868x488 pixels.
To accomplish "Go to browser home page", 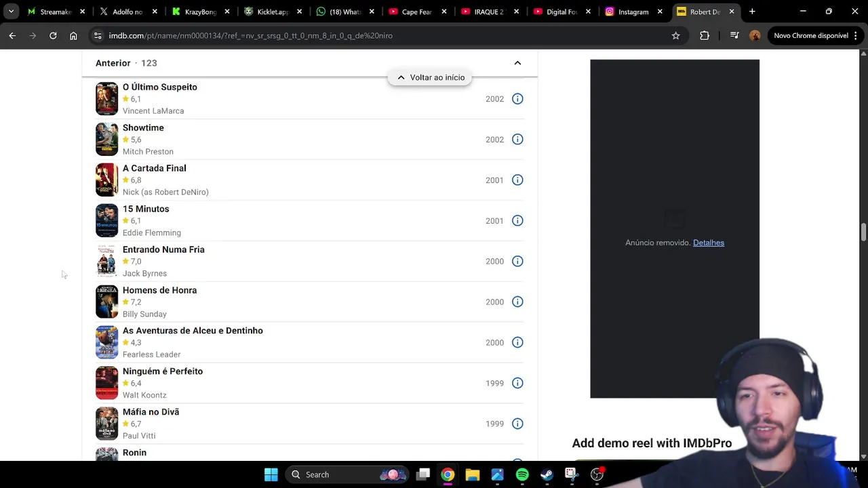I will click(73, 36).
